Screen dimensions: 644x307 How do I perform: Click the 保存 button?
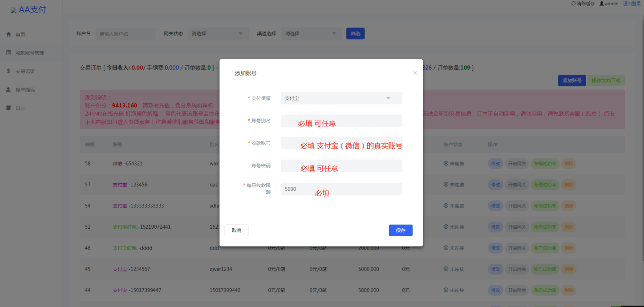coord(400,230)
